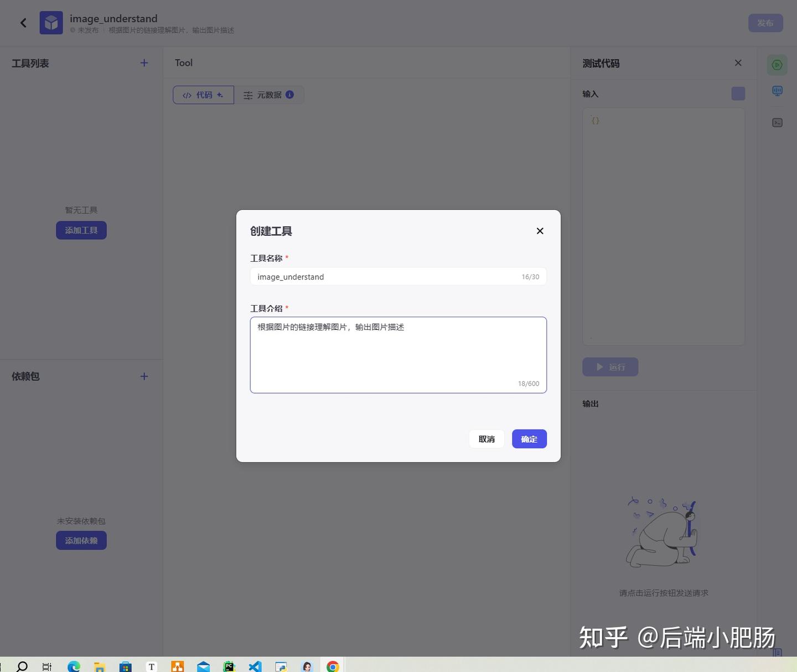Click the 添加工具 button
Viewport: 797px width, 672px height.
tap(81, 230)
